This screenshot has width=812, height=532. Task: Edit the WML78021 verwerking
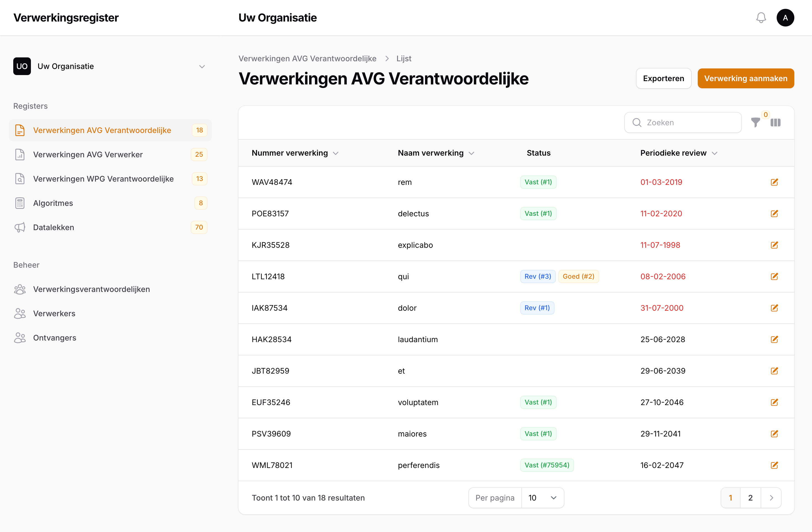[774, 465]
